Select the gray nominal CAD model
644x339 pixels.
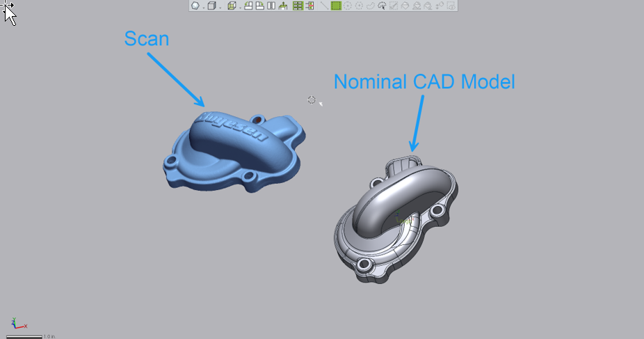pos(396,220)
